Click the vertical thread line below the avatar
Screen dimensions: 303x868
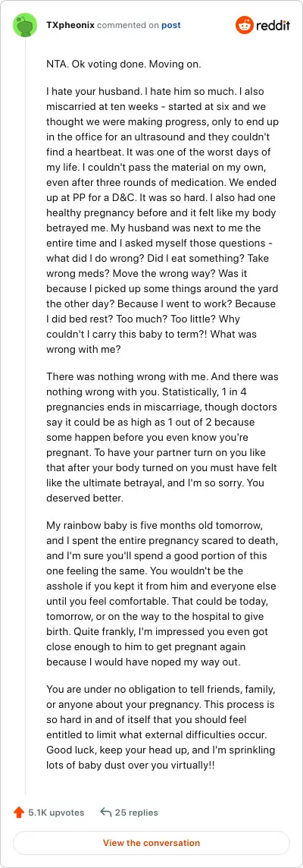coord(26,417)
